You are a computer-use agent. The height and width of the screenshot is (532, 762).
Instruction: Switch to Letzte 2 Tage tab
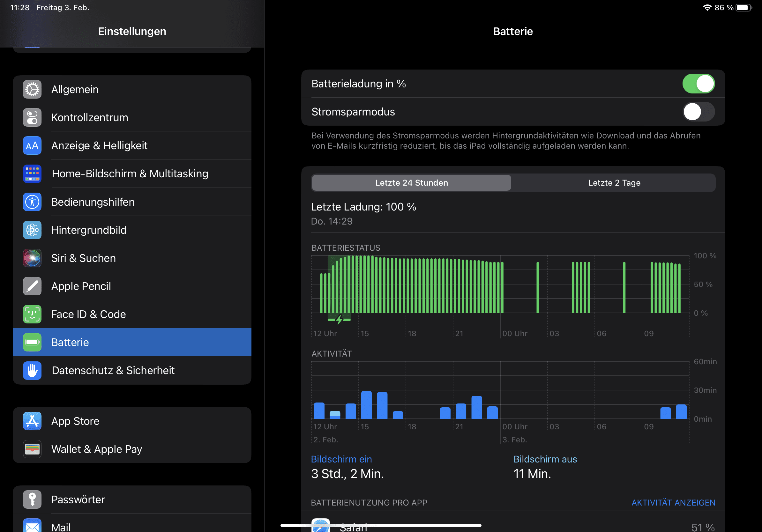tap(614, 183)
